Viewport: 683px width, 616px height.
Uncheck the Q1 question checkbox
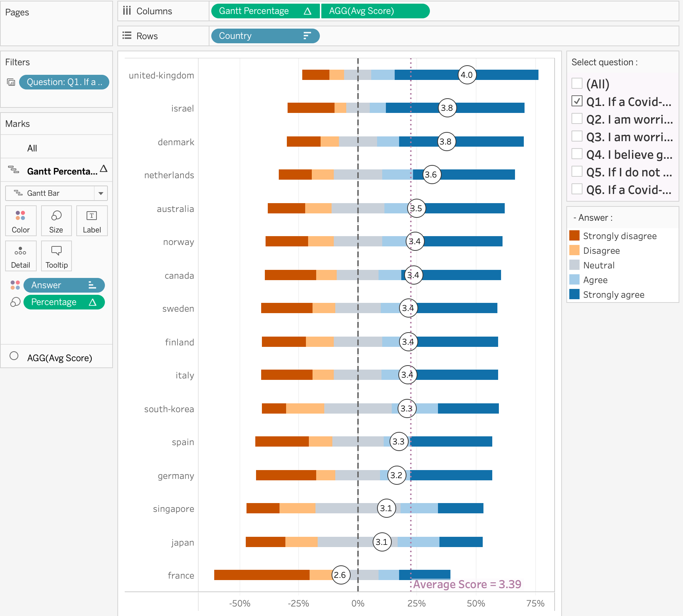577,101
